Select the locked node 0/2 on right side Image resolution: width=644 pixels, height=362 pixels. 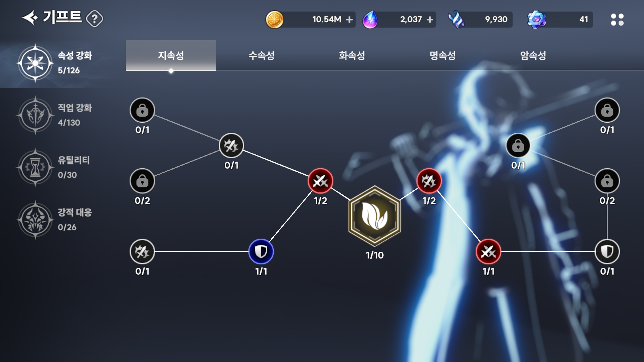[x=607, y=181]
